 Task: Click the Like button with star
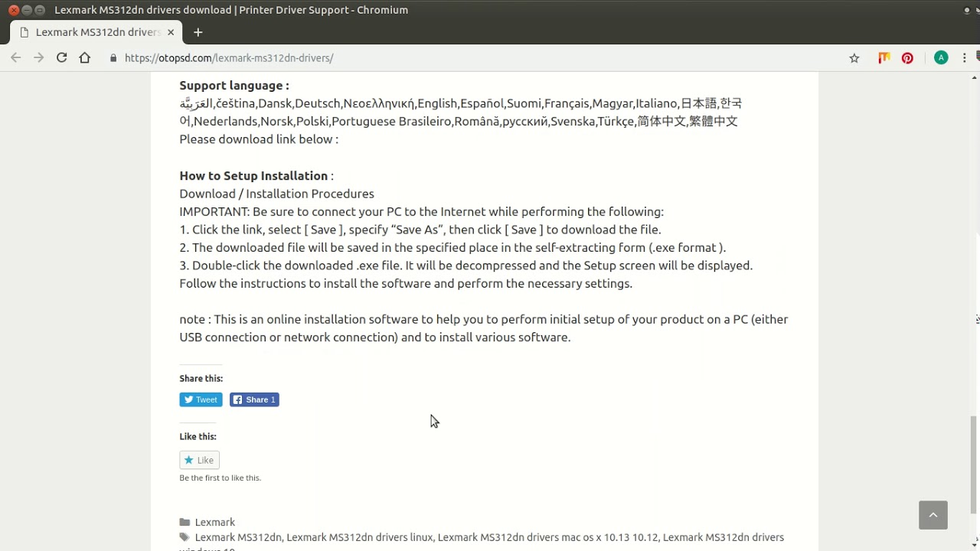199,460
